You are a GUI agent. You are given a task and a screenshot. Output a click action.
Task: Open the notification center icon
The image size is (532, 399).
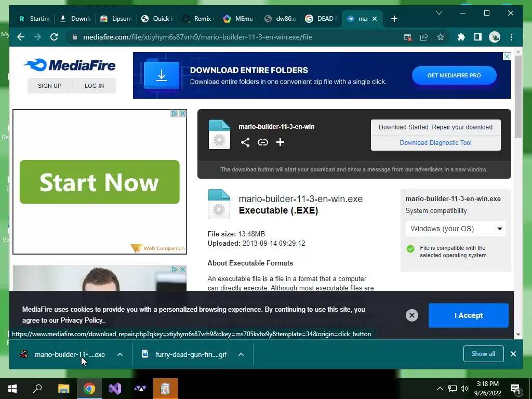click(x=515, y=389)
